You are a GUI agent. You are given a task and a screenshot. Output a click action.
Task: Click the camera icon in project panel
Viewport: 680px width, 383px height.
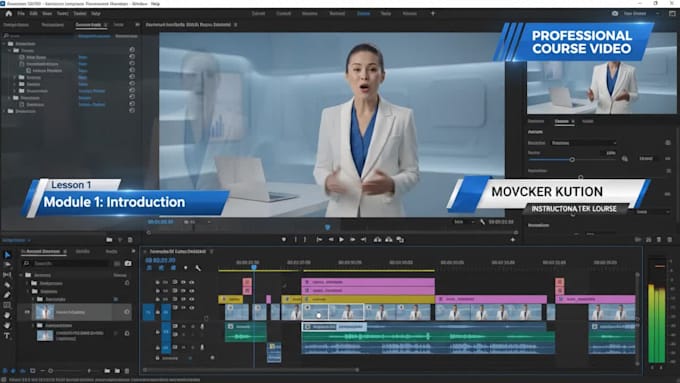[128, 263]
